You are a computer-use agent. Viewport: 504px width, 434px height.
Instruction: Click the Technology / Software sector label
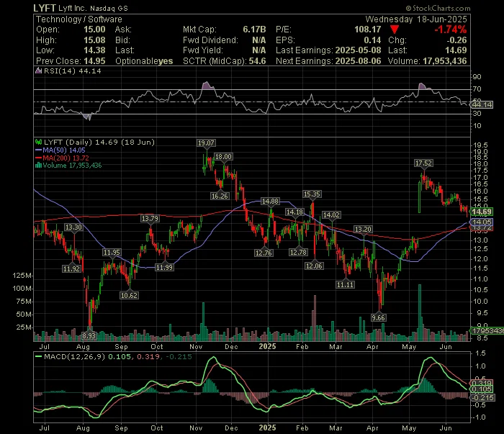click(79, 19)
